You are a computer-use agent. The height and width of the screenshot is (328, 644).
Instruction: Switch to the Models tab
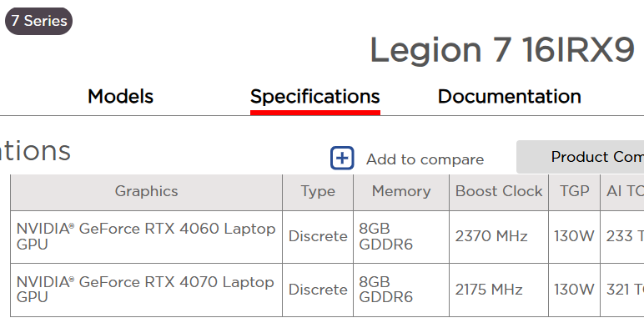click(120, 97)
